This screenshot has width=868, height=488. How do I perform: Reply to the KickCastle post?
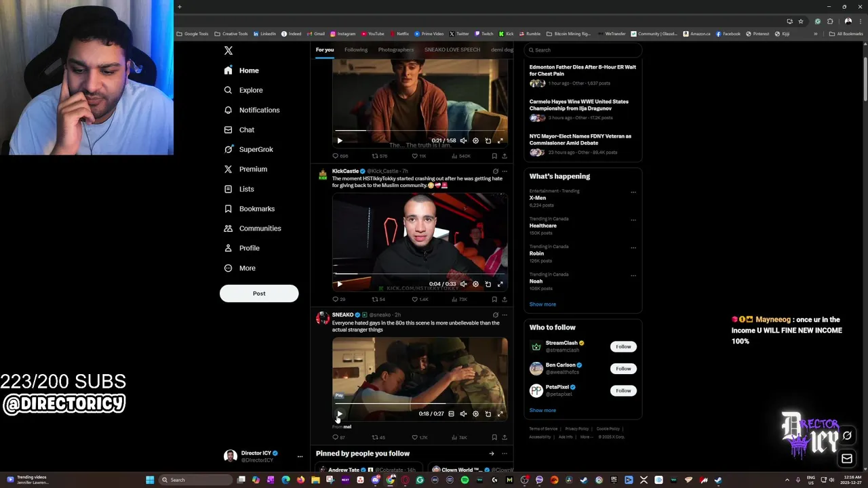[338, 299]
